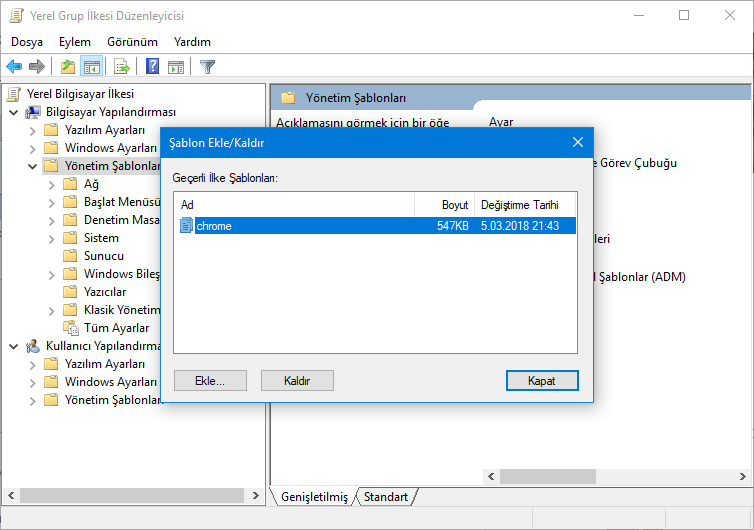Select Sunucu in the tree
Viewport: 754px width, 530px height.
point(103,256)
